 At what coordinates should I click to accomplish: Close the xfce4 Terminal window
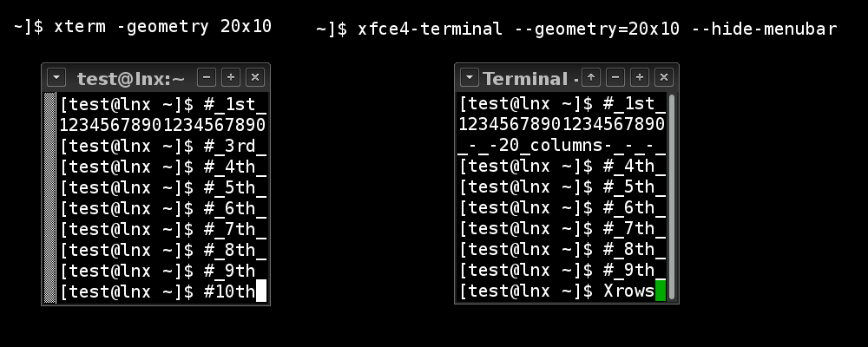664,78
